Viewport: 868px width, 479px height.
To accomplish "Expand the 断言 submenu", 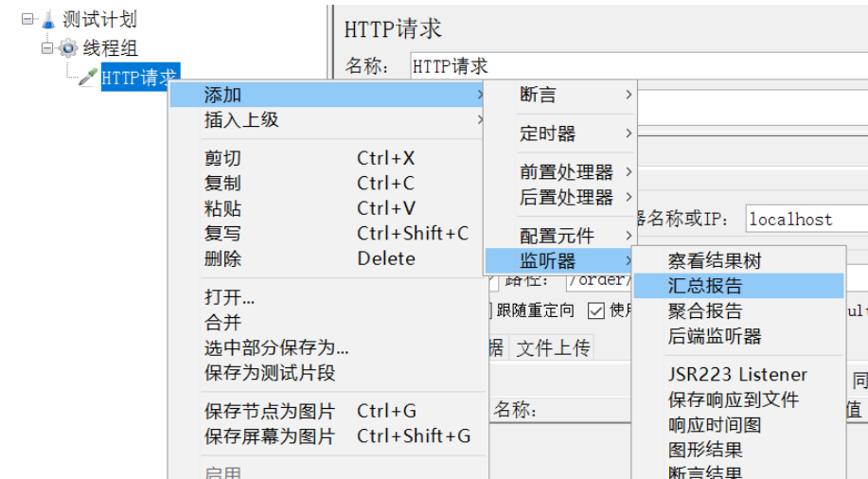I will (x=560, y=95).
